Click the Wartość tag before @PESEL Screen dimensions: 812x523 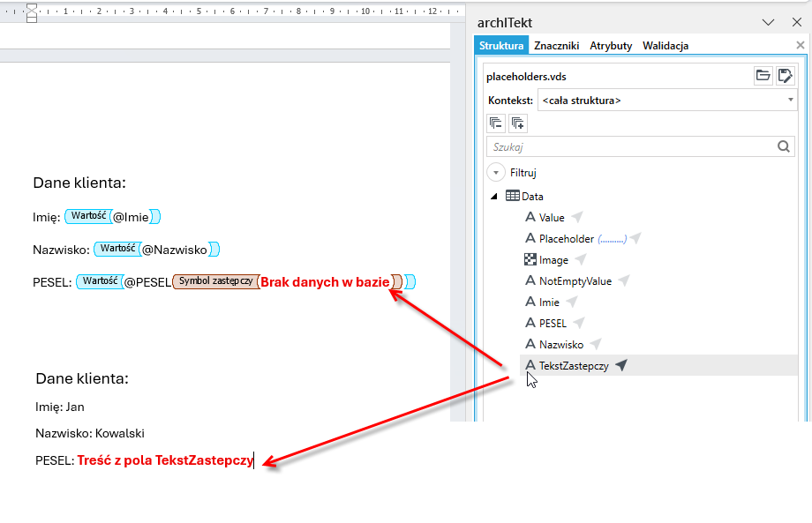[x=100, y=281]
